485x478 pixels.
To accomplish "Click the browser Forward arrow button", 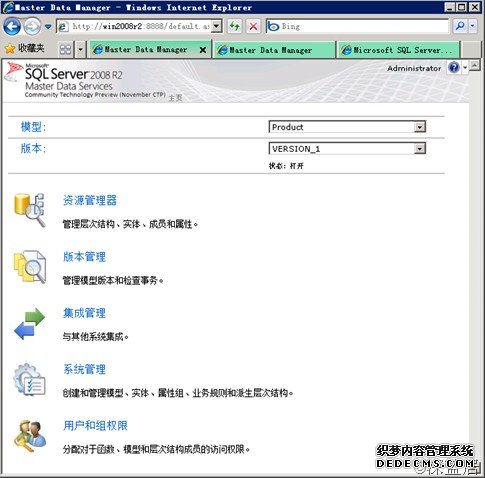I will pos(32,26).
